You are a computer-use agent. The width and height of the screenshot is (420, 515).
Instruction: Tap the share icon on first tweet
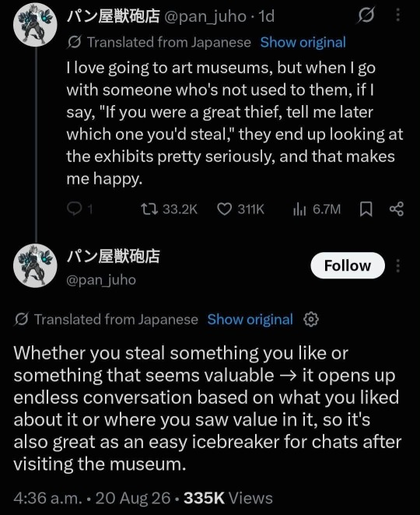(397, 209)
